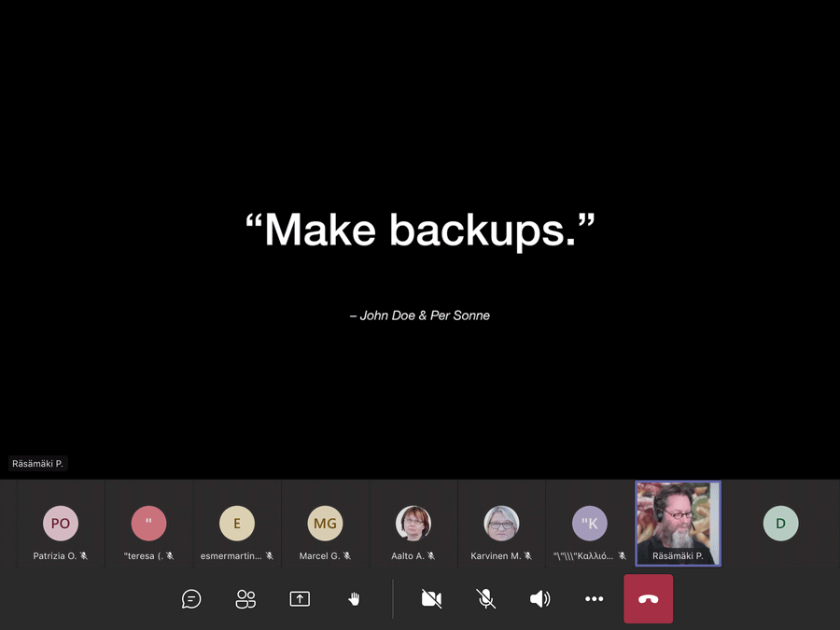
Task: Click Karvinen M. profile photo
Action: pyautogui.click(x=501, y=524)
